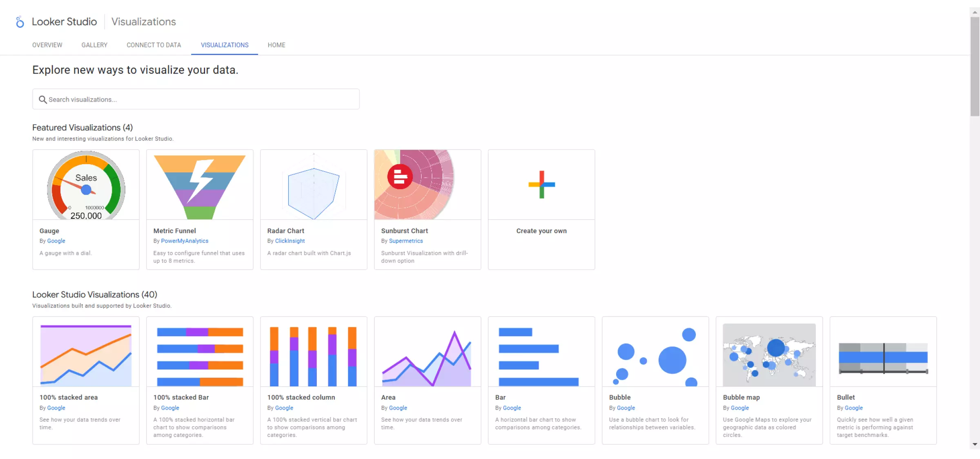Open the Connect to Data tab
The height and width of the screenshot is (459, 980).
pyautogui.click(x=154, y=45)
